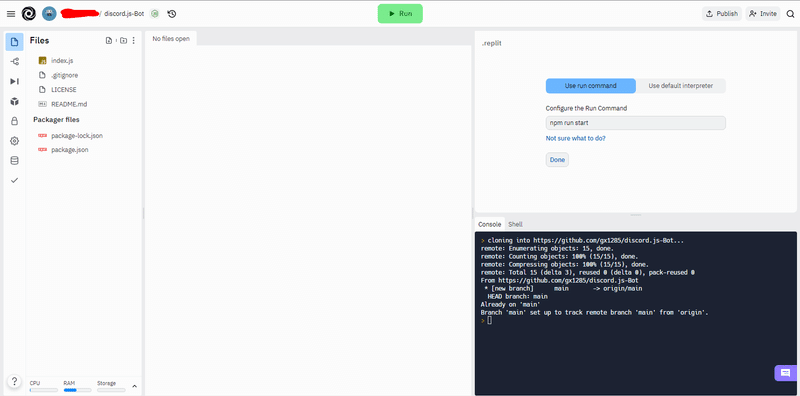Click the Node.js language badge icon
Image resolution: width=800 pixels, height=396 pixels.
point(155,14)
